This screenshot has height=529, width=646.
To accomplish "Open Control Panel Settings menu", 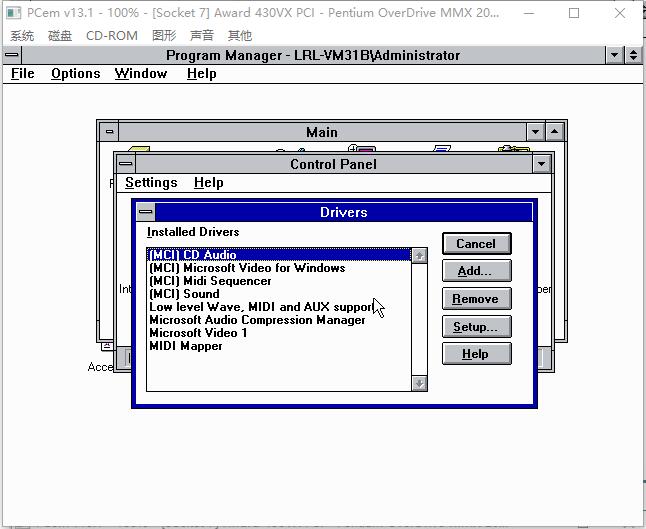I will click(151, 183).
